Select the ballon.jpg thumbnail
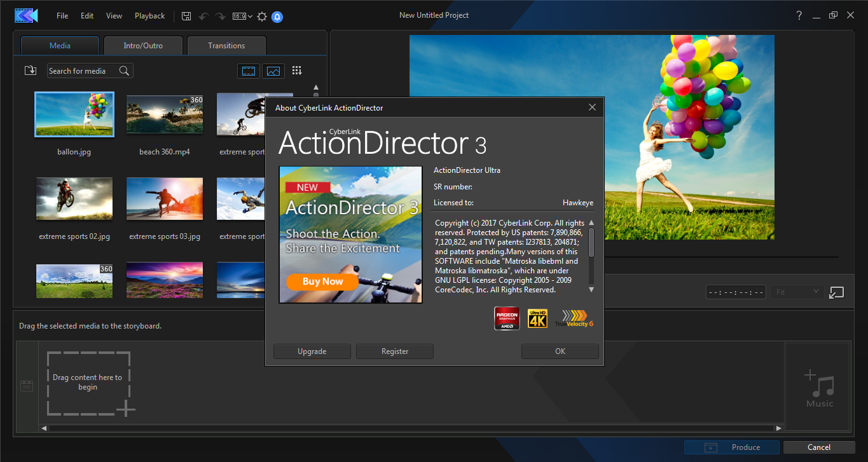868x462 pixels. (74, 114)
